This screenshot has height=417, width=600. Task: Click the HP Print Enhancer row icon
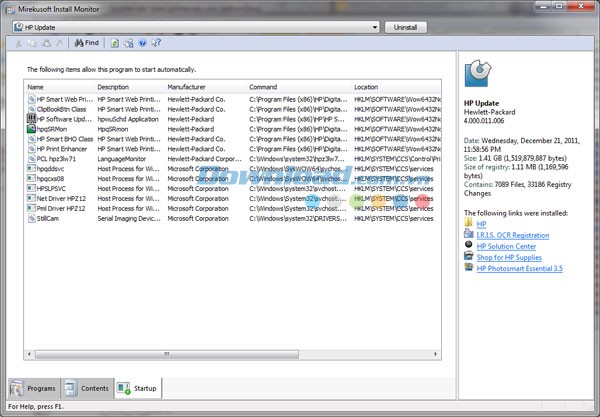pyautogui.click(x=32, y=149)
